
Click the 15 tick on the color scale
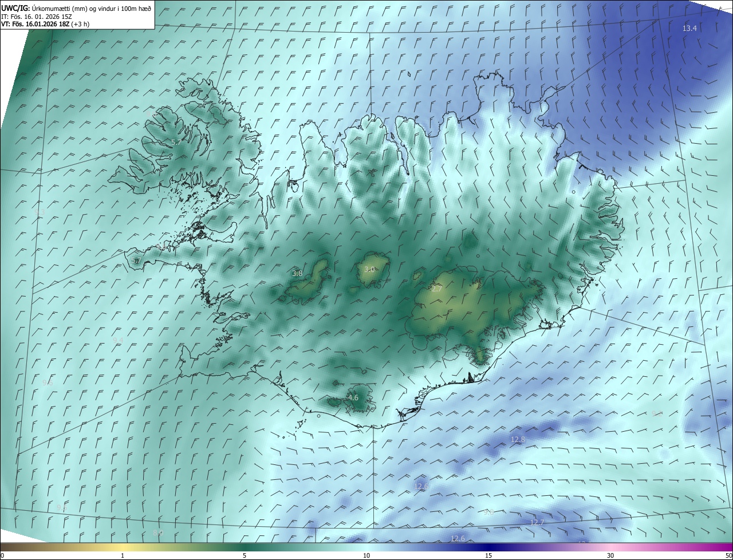point(488,555)
